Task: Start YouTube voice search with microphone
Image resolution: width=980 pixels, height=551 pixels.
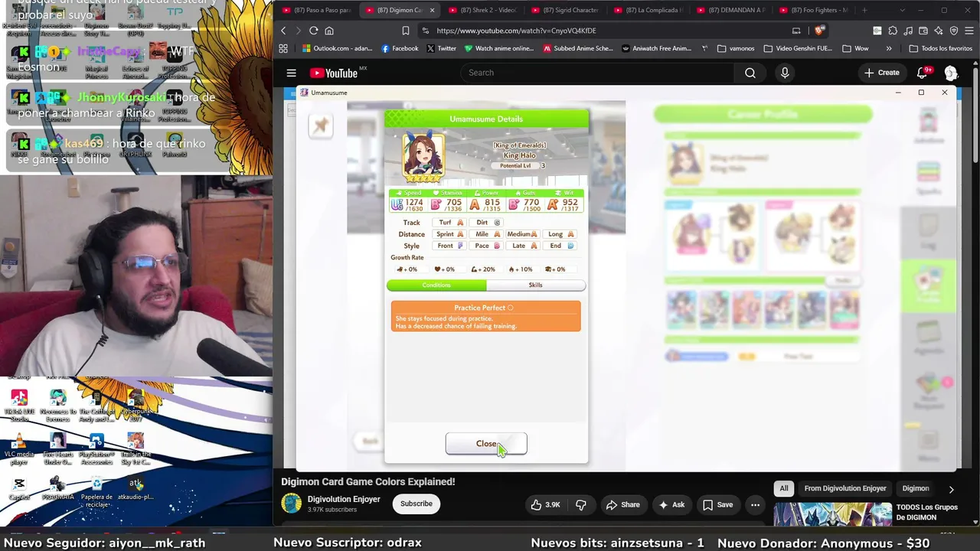Action: coord(785,73)
